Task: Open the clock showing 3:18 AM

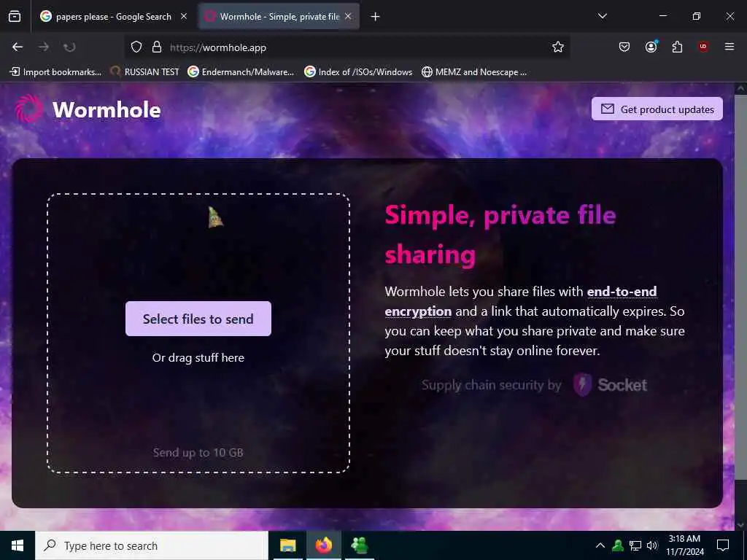Action: tap(684, 545)
